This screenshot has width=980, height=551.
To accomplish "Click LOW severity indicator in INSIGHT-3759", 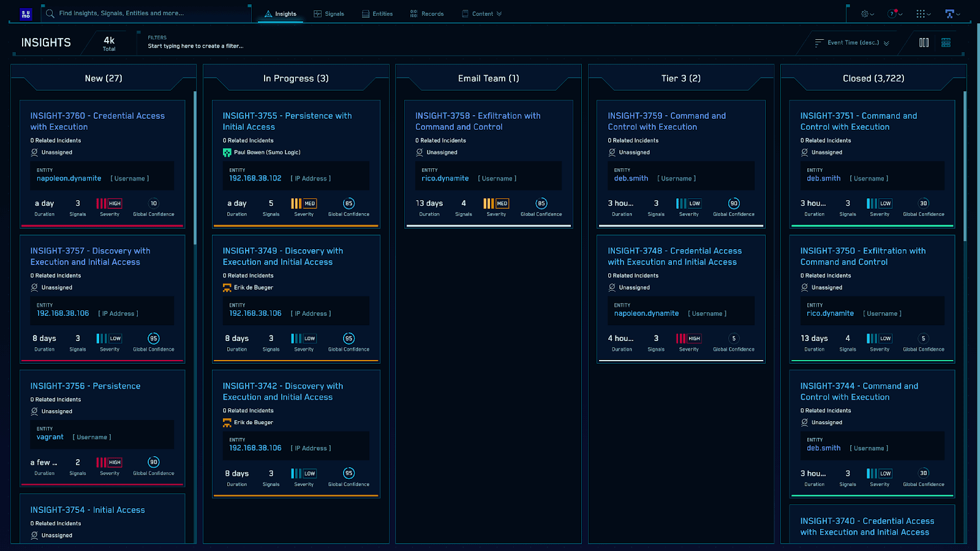I will (x=688, y=203).
